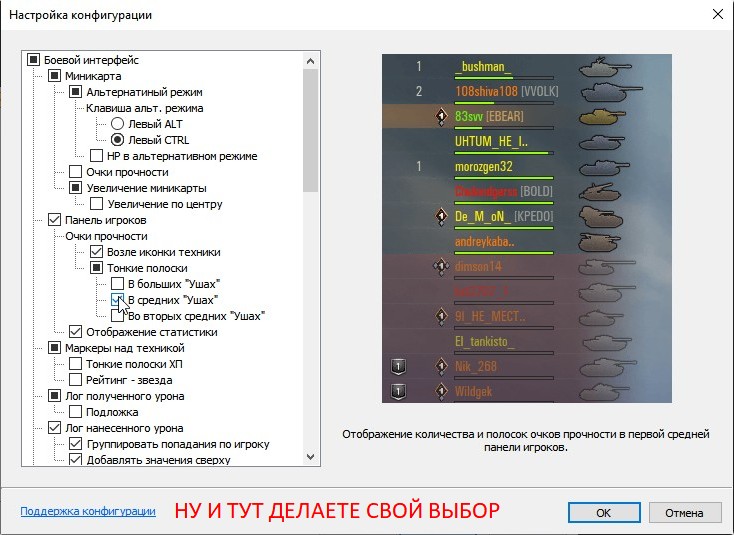Viewport: 734px width, 535px height.
Task: Toggle the Панель игроков checkbox
Action: 55,220
